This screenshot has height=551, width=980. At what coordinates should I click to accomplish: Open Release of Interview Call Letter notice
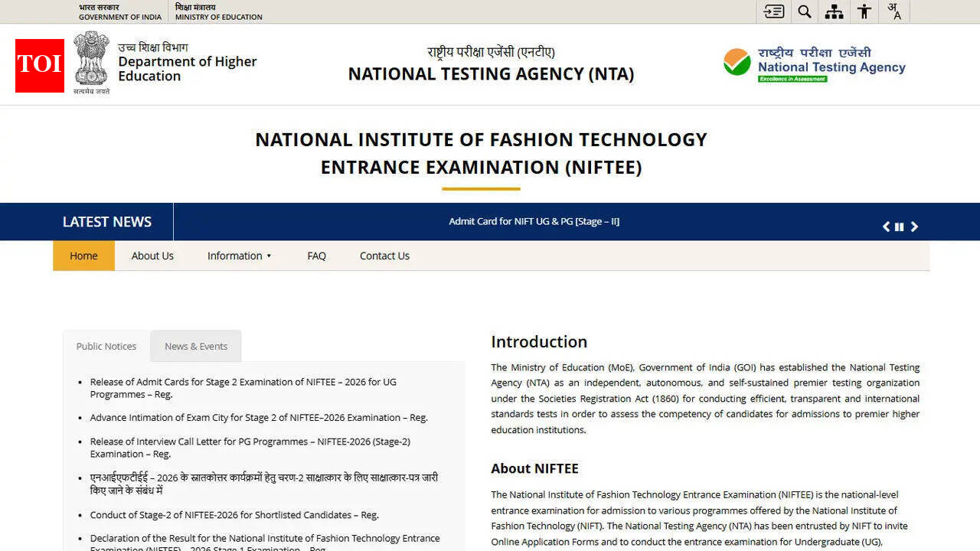[x=250, y=448]
